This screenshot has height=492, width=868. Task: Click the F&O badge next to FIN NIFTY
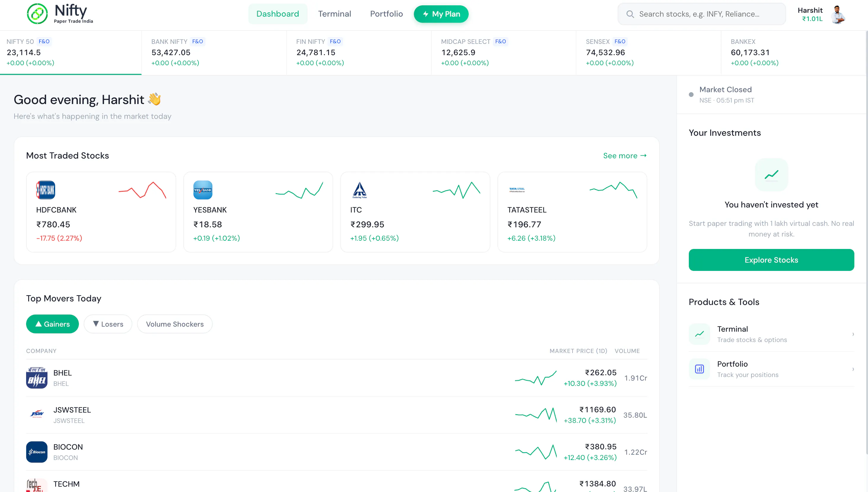point(335,41)
